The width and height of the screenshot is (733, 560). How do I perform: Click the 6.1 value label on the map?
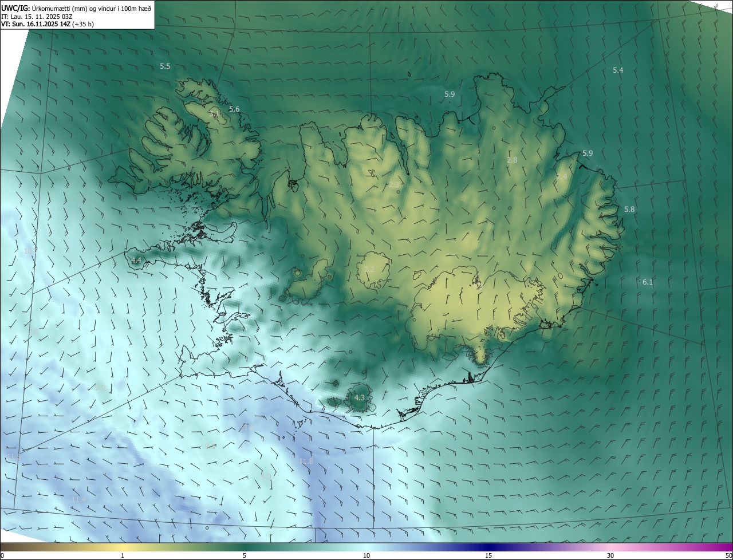(x=648, y=282)
